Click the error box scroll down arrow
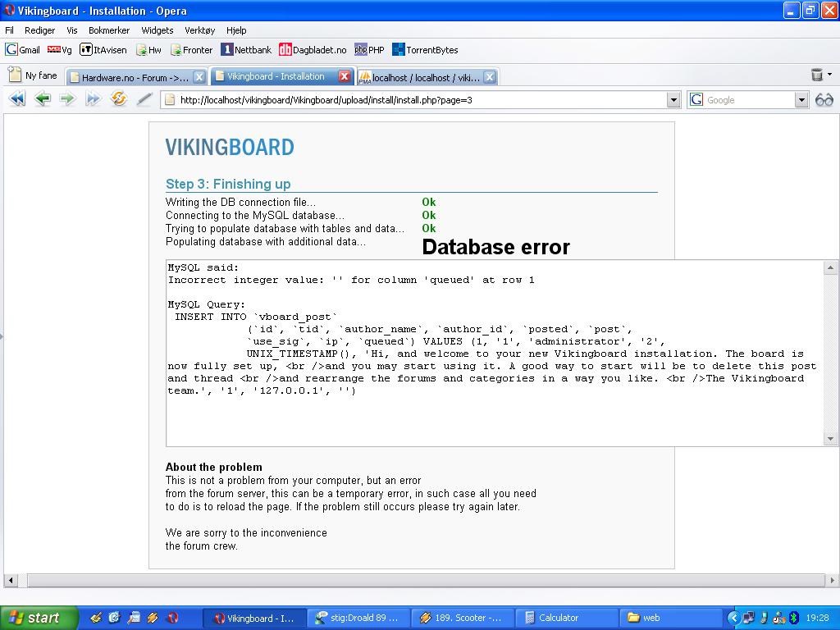840x630 pixels. [830, 439]
